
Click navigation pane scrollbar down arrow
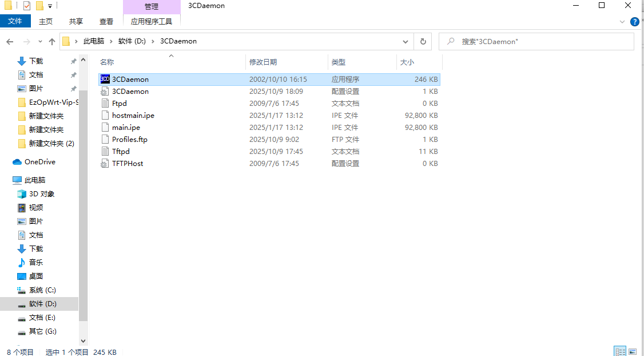tap(83, 341)
